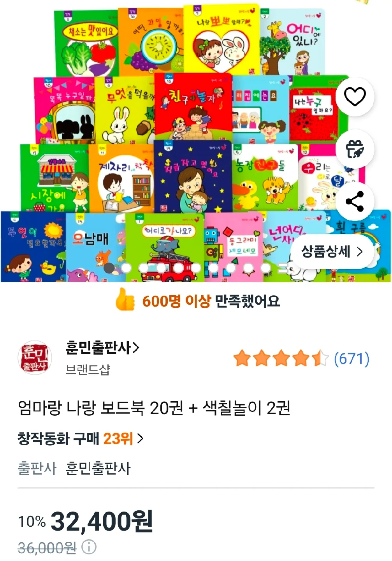
Task: Click the 600명 이상 만족했어요 banner
Action: pos(197,300)
